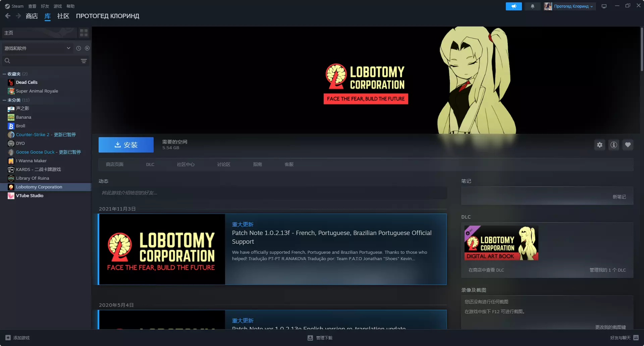This screenshot has width=644, height=346.
Task: Switch library to grid view icon
Action: click(84, 33)
